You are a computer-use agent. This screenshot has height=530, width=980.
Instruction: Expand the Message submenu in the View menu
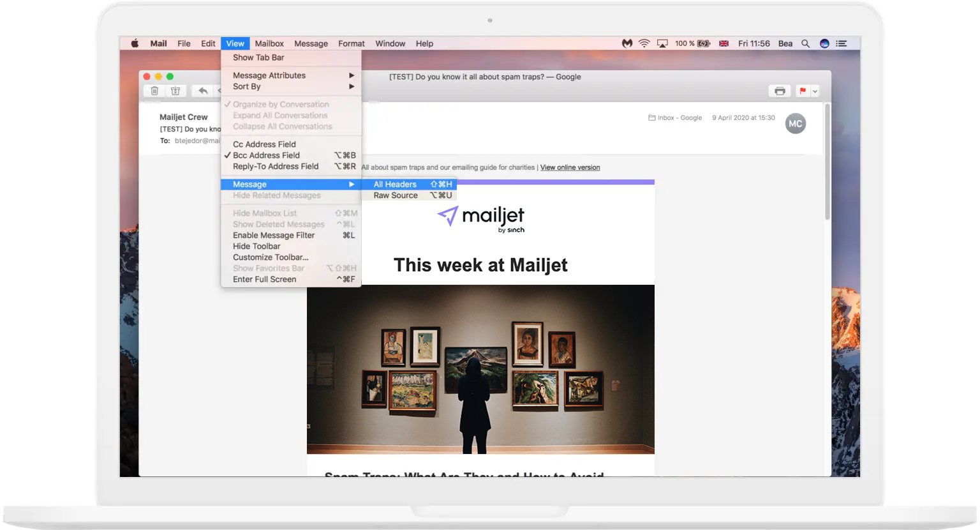291,184
